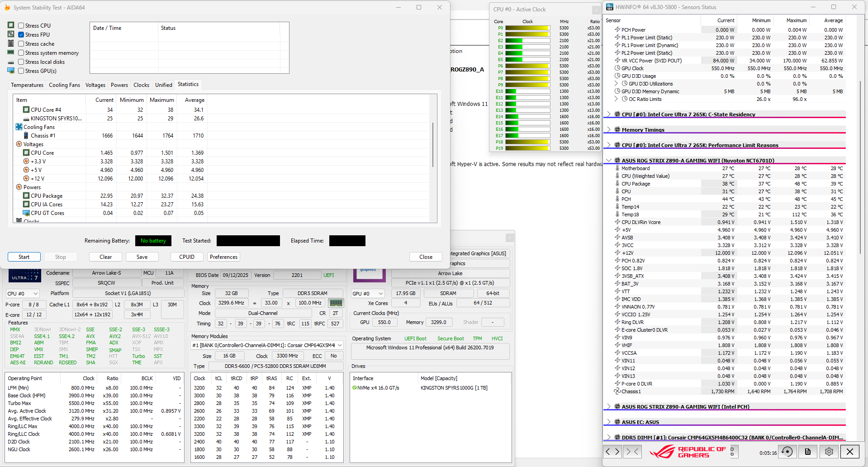Open the CPU #0 dropdown
The image size is (868, 467).
tap(23, 294)
